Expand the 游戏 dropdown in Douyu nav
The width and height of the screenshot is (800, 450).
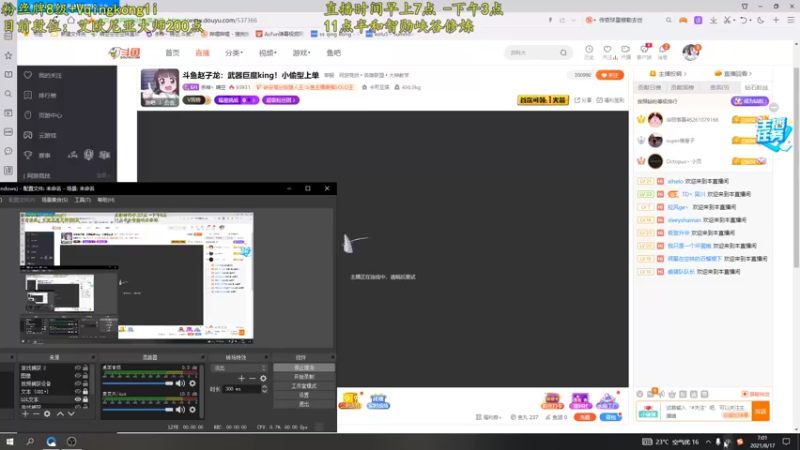pyautogui.click(x=301, y=53)
